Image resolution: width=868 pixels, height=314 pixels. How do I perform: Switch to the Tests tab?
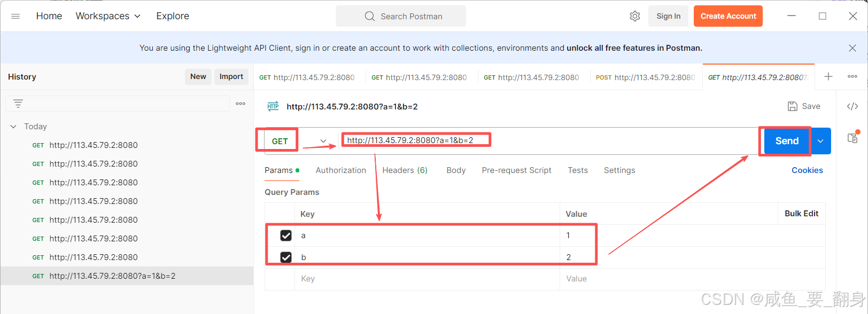click(x=578, y=170)
